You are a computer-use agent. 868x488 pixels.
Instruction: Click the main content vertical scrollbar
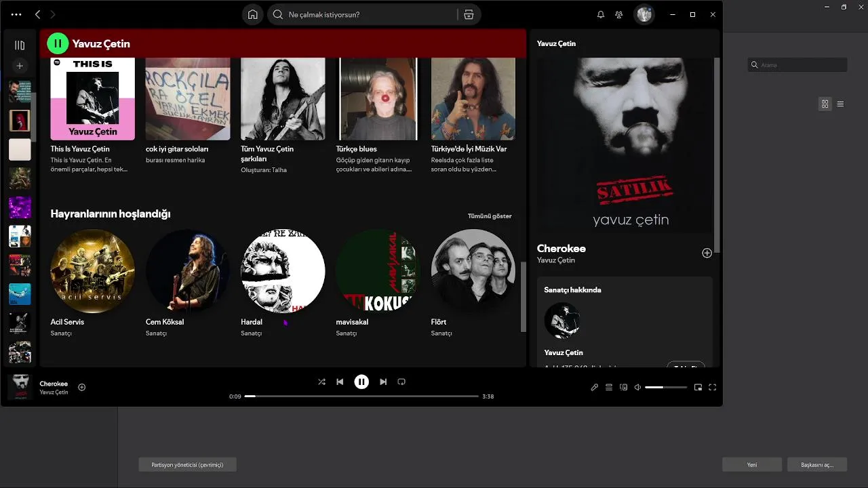523,296
